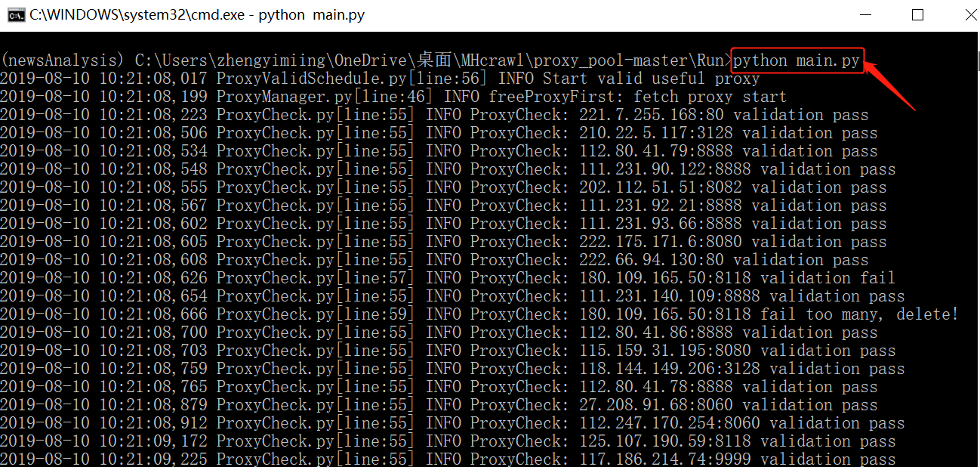Select log entry for 112.80.41.79:8888
The height and width of the screenshot is (467, 980).
click(x=439, y=151)
